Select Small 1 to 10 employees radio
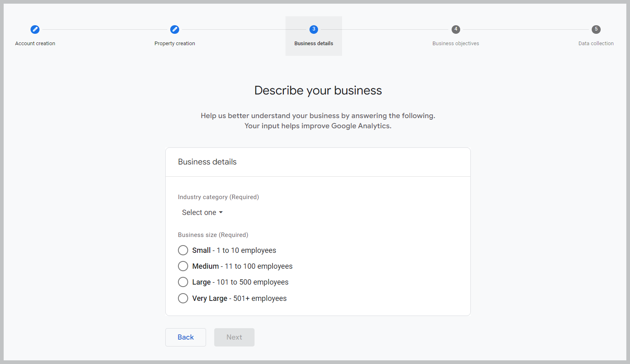Image resolution: width=630 pixels, height=364 pixels. (183, 250)
